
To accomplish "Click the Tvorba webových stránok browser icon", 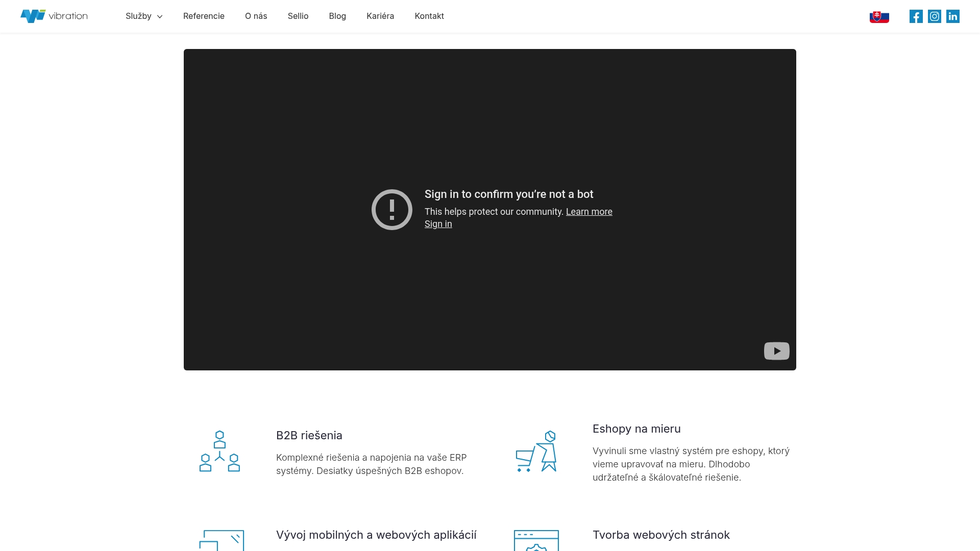I will 536,541.
